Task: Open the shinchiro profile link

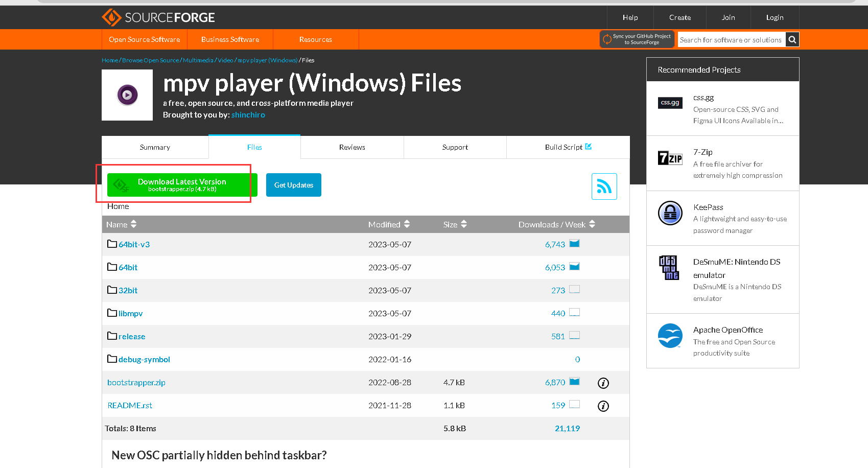Action: (248, 114)
